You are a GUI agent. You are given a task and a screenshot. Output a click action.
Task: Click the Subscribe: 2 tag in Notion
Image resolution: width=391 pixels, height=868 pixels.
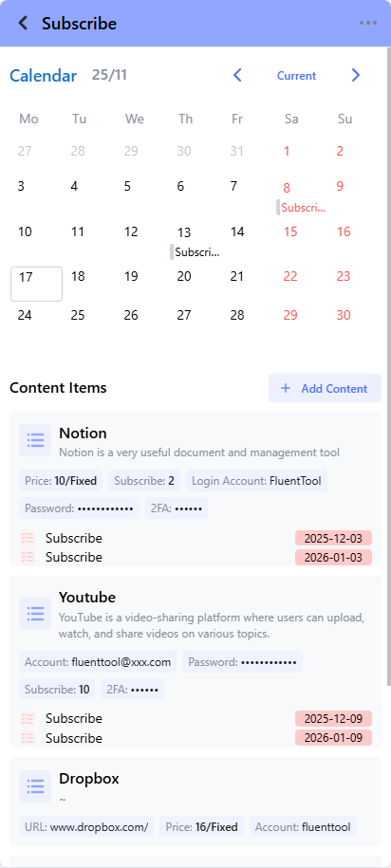point(144,481)
